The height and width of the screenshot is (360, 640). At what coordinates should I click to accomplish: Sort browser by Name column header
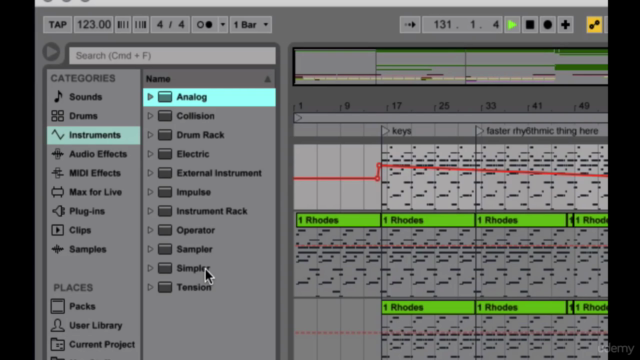[209, 79]
